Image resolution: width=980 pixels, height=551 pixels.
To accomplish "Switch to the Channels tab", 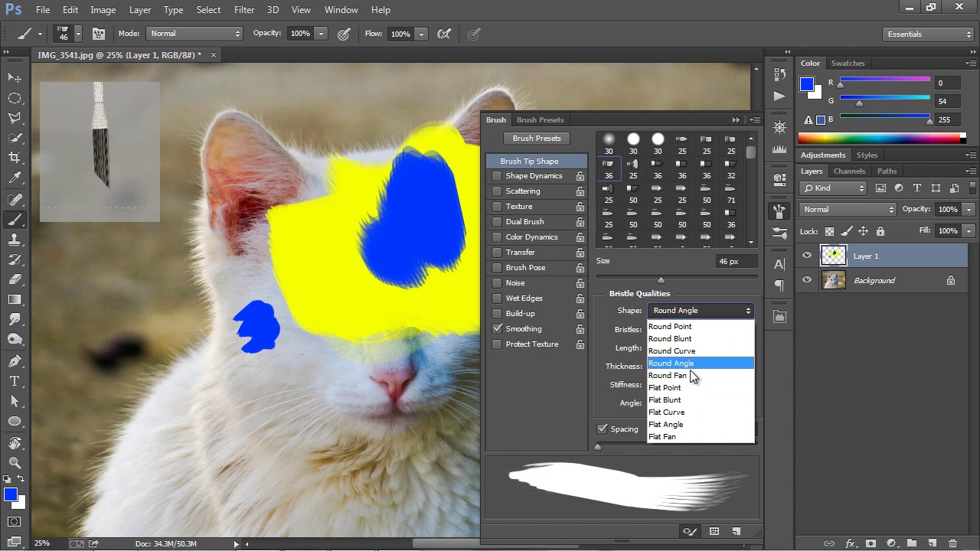I will click(x=849, y=171).
